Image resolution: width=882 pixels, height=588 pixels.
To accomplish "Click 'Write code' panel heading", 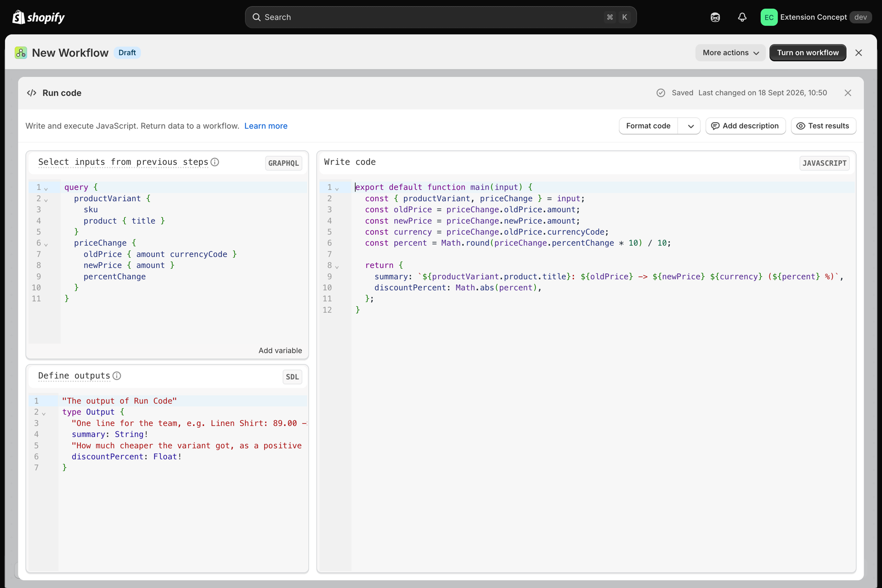I will (x=350, y=162).
